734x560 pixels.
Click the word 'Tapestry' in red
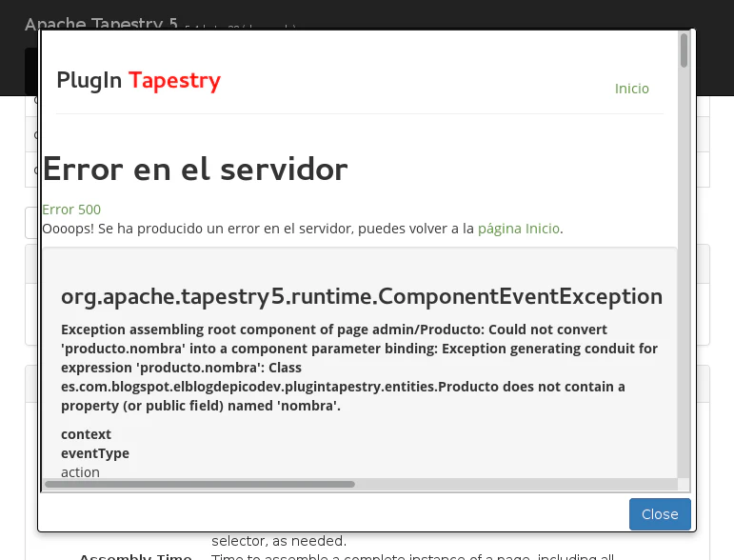[x=174, y=81]
